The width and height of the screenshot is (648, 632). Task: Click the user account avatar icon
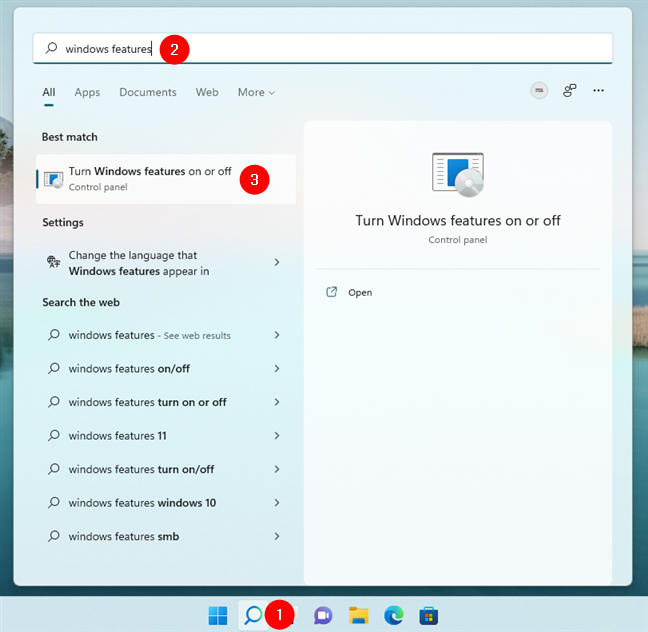[x=539, y=91]
